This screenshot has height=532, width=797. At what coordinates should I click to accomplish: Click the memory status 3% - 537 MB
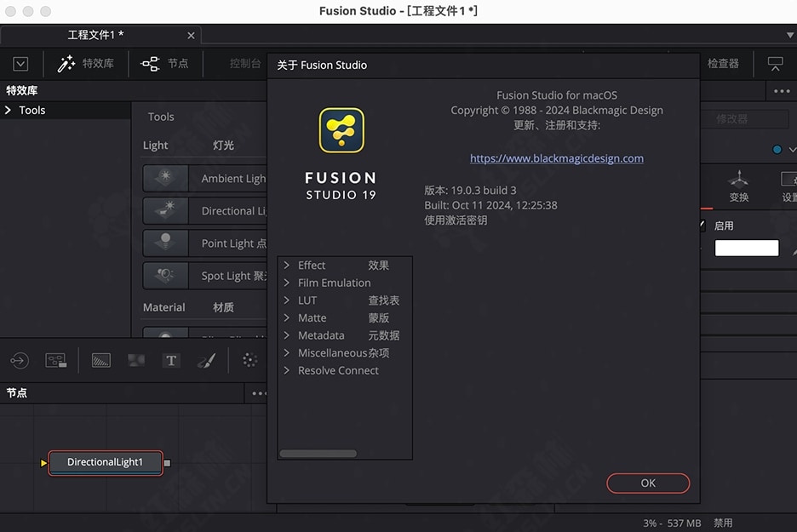coord(672,523)
